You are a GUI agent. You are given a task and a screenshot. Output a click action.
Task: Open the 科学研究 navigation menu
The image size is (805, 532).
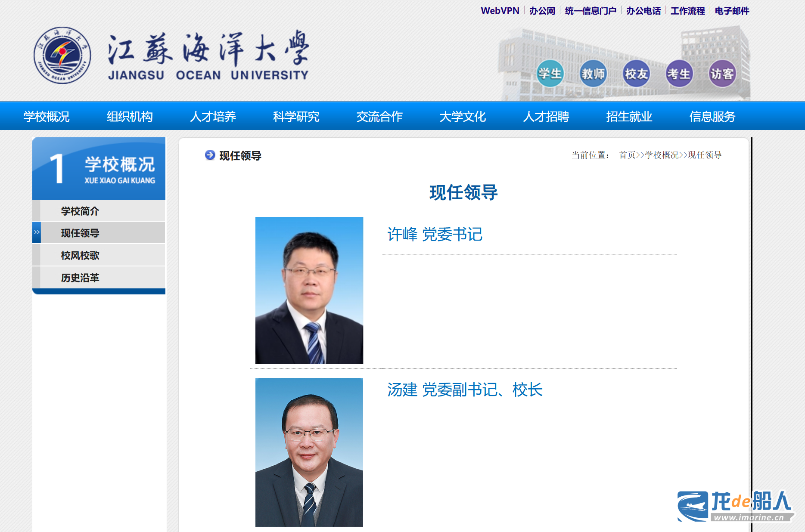pyautogui.click(x=296, y=116)
